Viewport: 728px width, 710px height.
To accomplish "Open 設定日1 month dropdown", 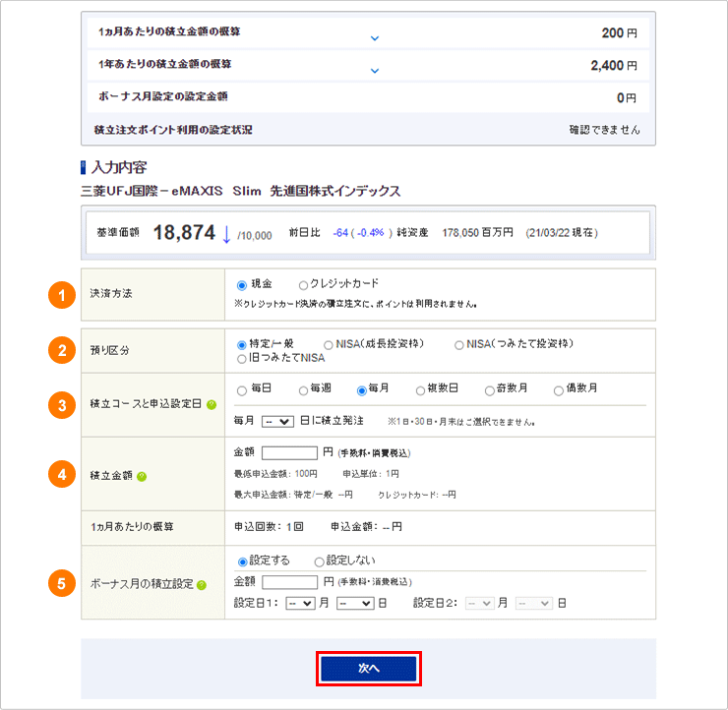I will [x=300, y=603].
